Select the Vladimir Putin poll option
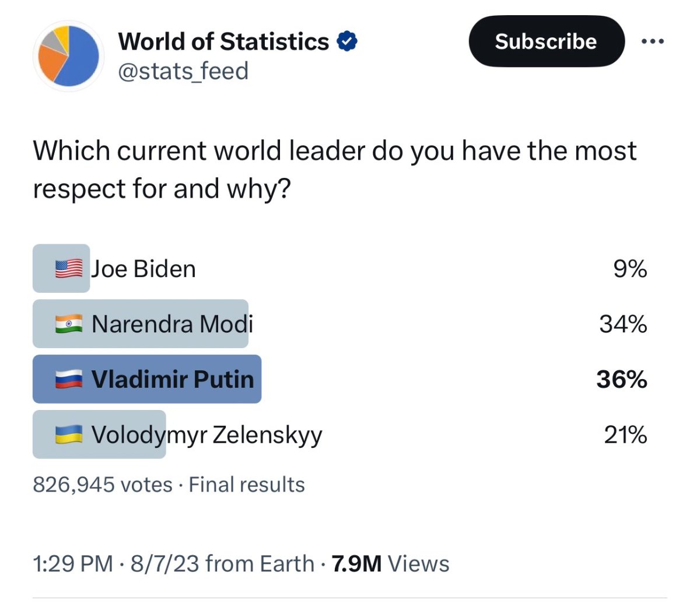 (173, 380)
